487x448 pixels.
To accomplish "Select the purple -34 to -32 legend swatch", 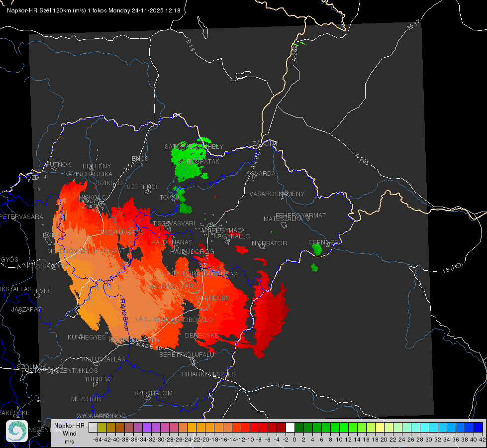I will tap(147, 427).
